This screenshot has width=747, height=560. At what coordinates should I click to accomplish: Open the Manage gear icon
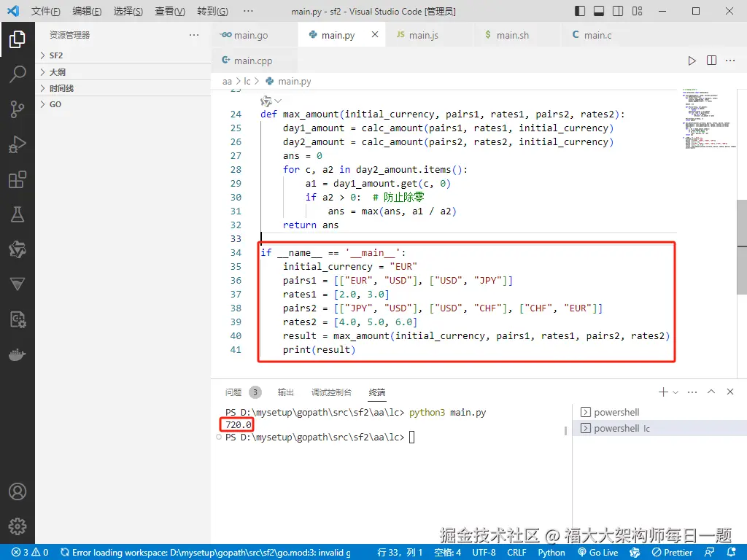18,526
